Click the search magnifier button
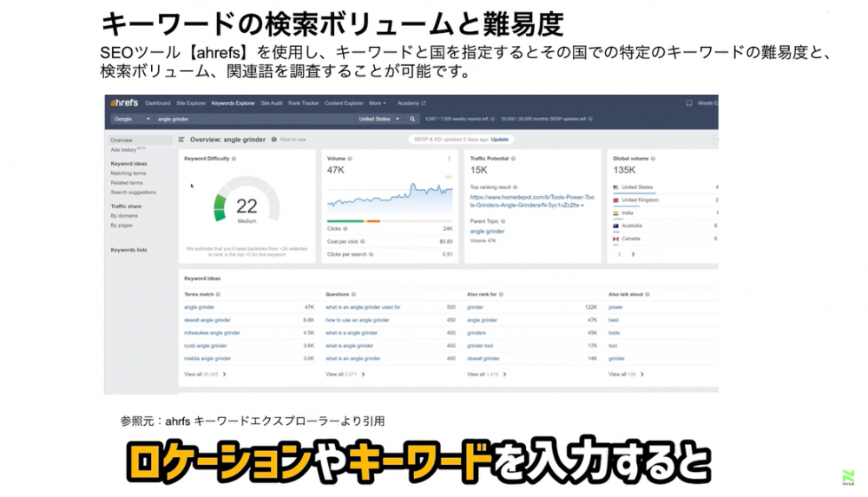The image size is (868, 497). point(412,119)
